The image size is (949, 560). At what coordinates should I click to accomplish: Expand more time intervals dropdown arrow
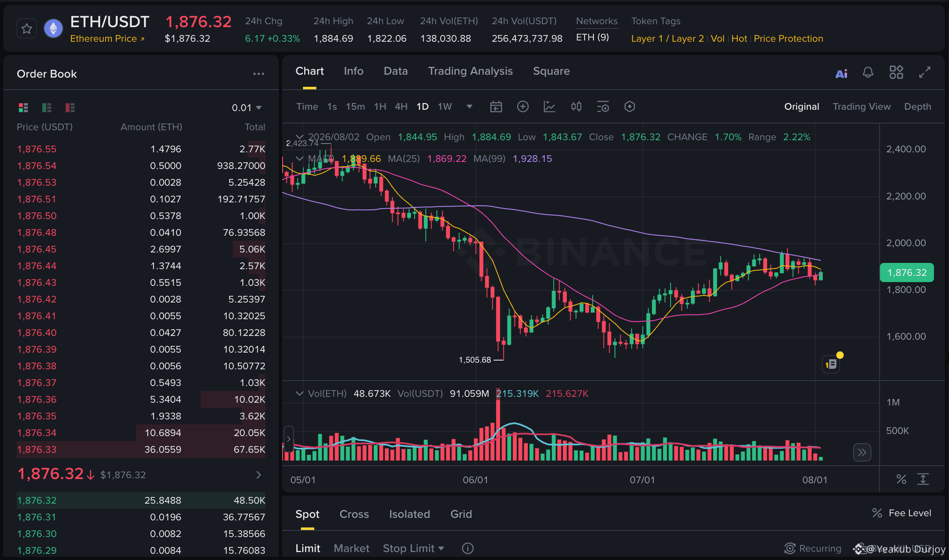(469, 107)
